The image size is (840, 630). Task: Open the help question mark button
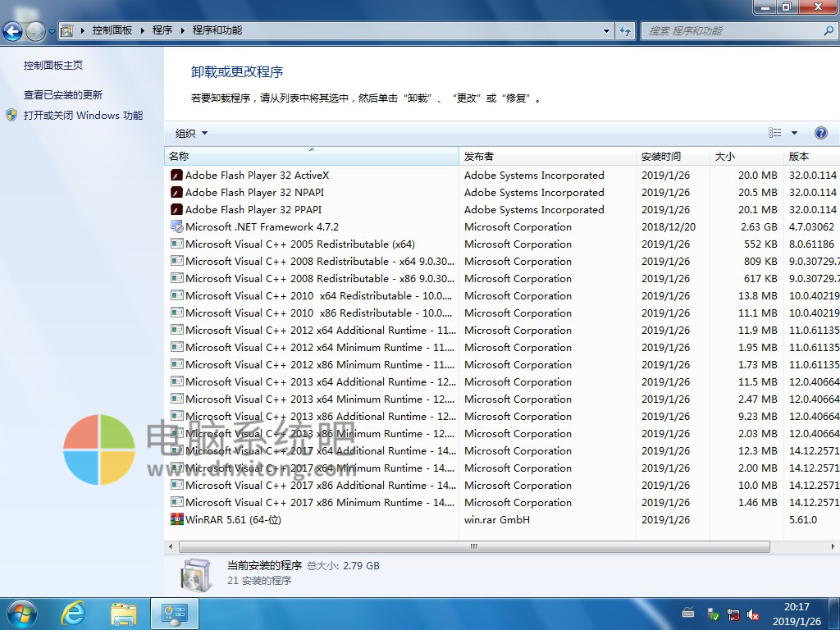point(820,133)
